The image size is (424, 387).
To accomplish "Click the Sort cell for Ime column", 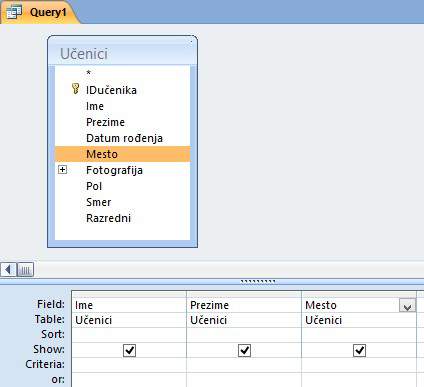I will click(129, 335).
